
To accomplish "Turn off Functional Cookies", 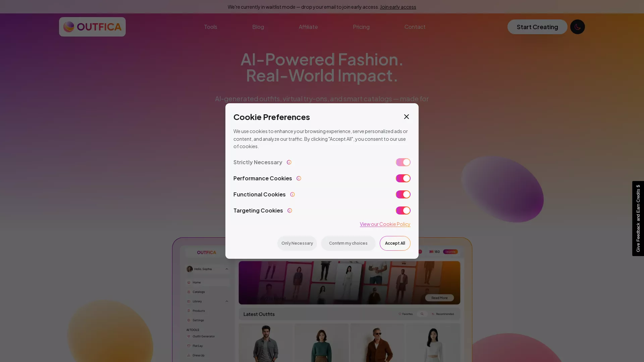I will click(403, 194).
